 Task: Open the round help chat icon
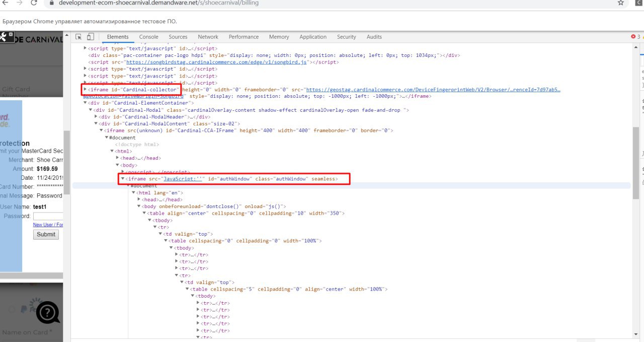pos(48,313)
